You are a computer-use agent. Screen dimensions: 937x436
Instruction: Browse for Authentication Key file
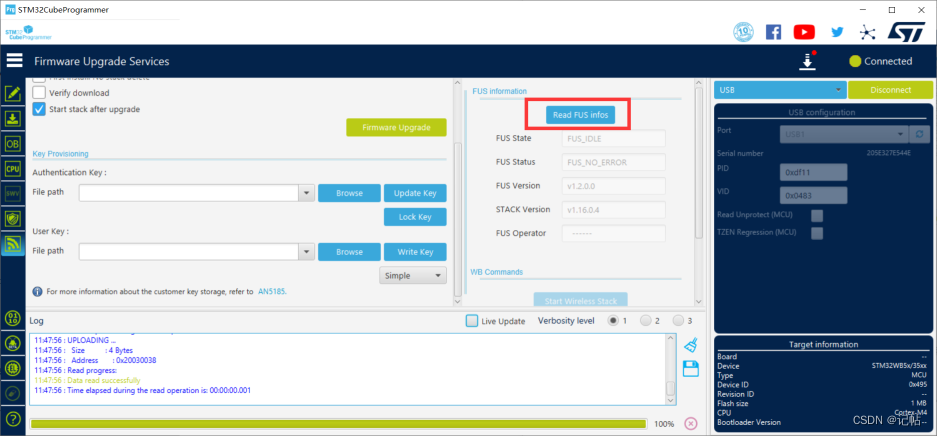click(349, 193)
